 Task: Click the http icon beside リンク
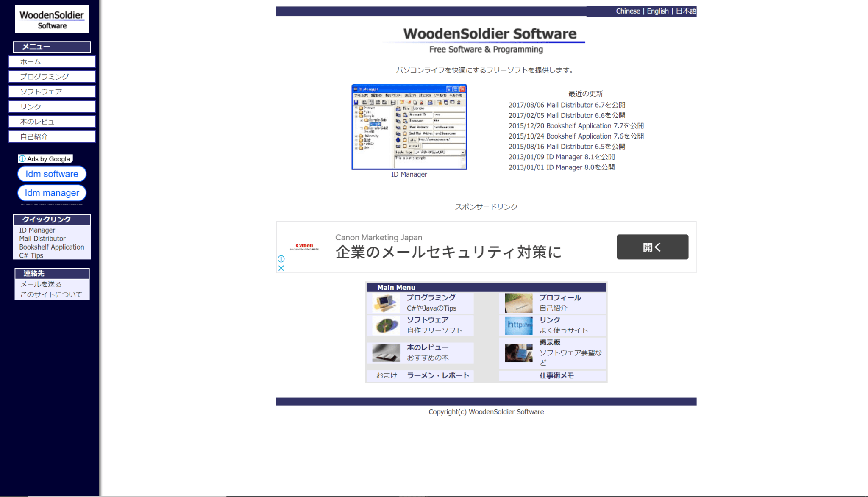[x=518, y=325]
